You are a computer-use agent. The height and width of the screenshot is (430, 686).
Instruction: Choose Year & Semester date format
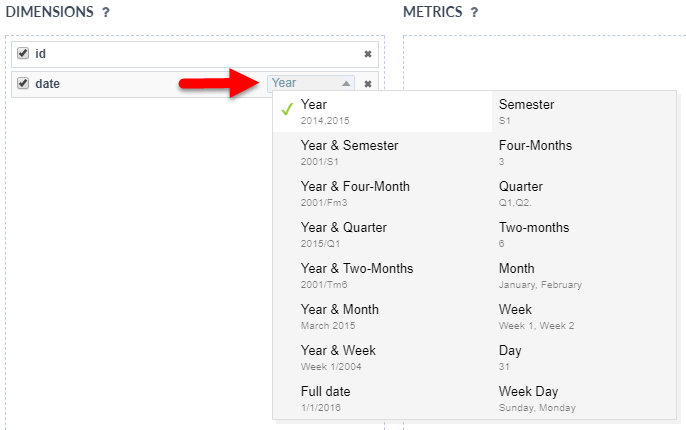point(349,152)
